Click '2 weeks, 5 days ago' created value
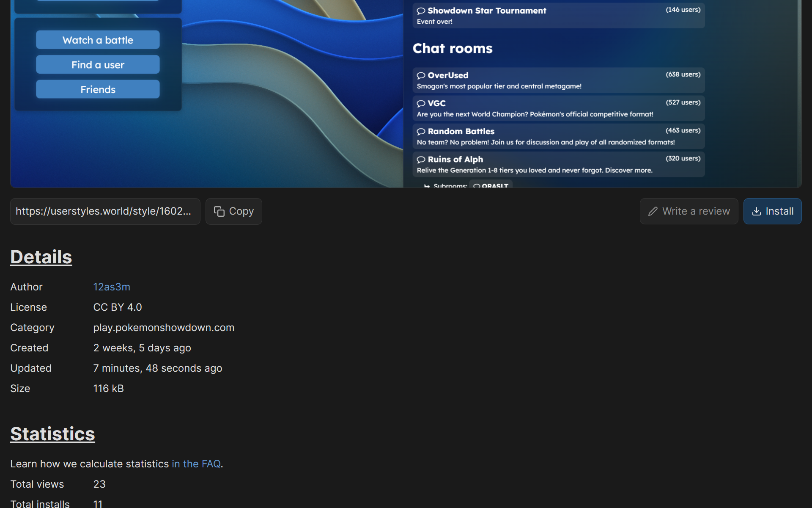Screen dimensions: 812x508 pos(142,348)
